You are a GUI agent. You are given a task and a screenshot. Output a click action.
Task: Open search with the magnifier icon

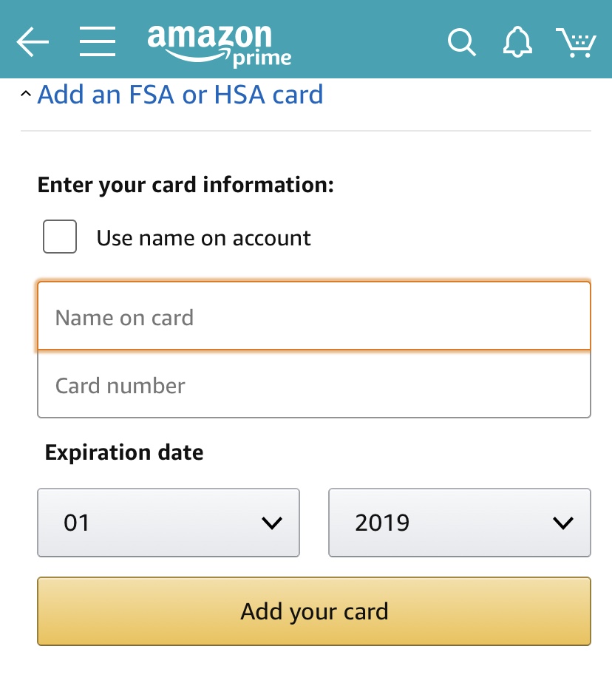pyautogui.click(x=461, y=42)
